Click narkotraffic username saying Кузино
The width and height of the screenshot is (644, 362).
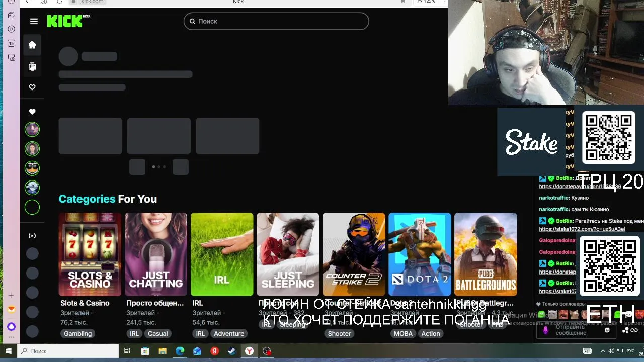(x=554, y=198)
